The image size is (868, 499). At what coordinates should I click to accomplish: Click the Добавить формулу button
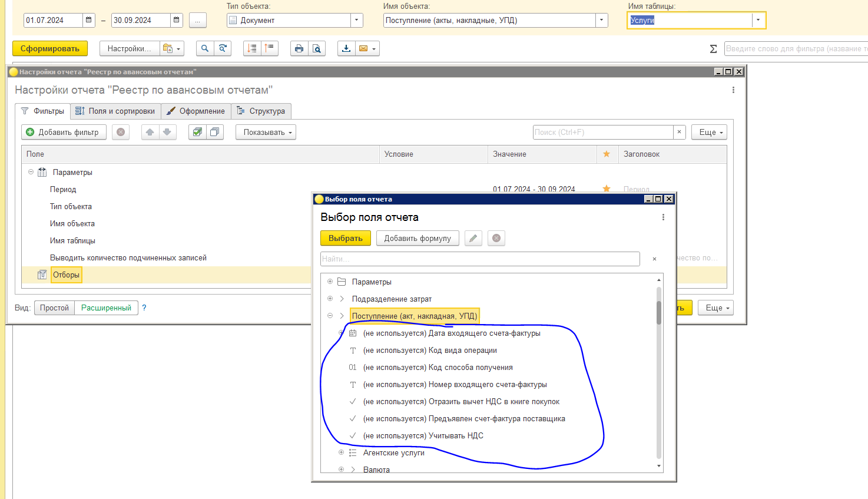417,238
